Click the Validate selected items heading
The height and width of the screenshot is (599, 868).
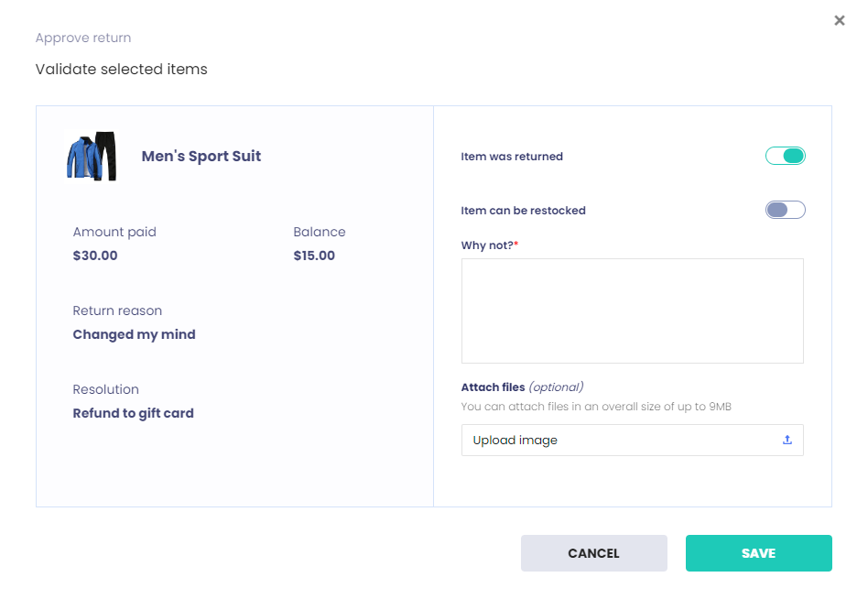(x=121, y=70)
